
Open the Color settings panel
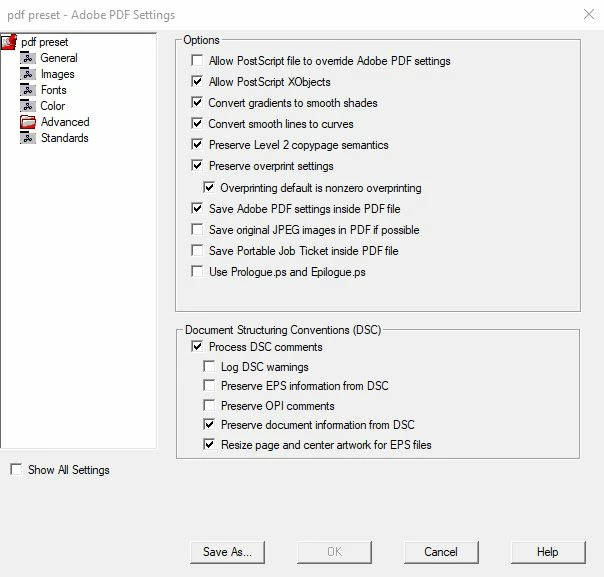click(x=53, y=106)
